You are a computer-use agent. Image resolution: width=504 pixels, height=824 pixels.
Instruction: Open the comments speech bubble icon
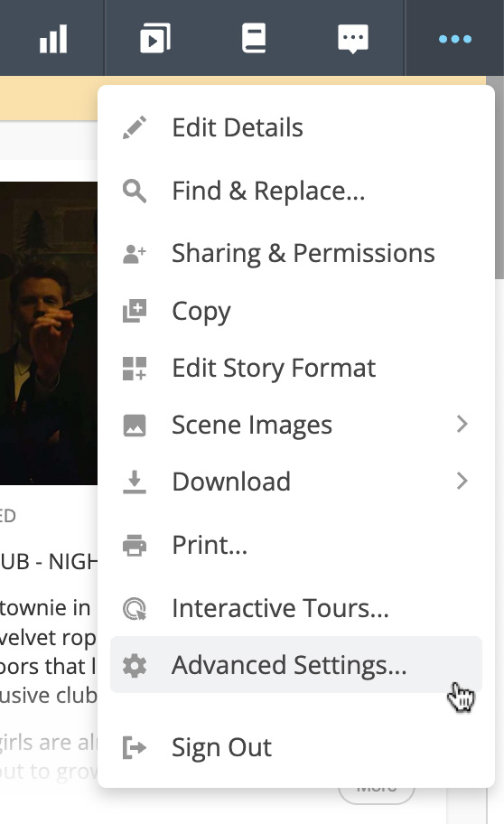tap(352, 39)
